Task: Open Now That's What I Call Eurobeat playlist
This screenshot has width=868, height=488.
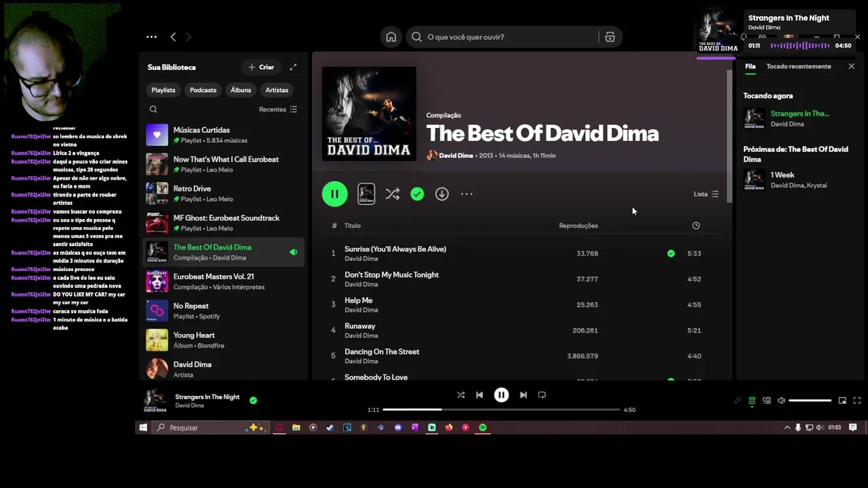Action: coord(224,164)
